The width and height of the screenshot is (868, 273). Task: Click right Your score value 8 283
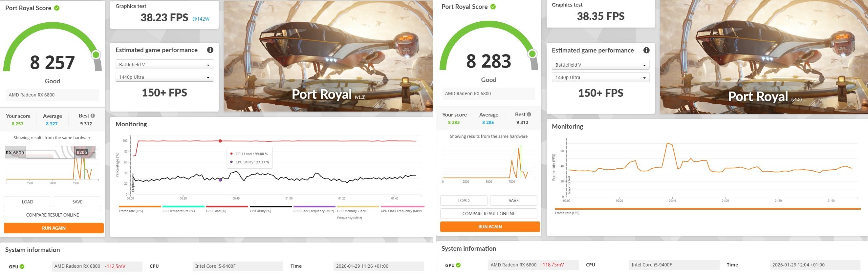(x=454, y=122)
